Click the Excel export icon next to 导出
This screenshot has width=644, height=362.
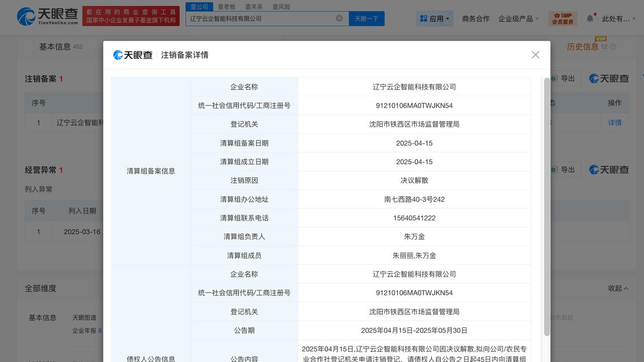[553, 78]
